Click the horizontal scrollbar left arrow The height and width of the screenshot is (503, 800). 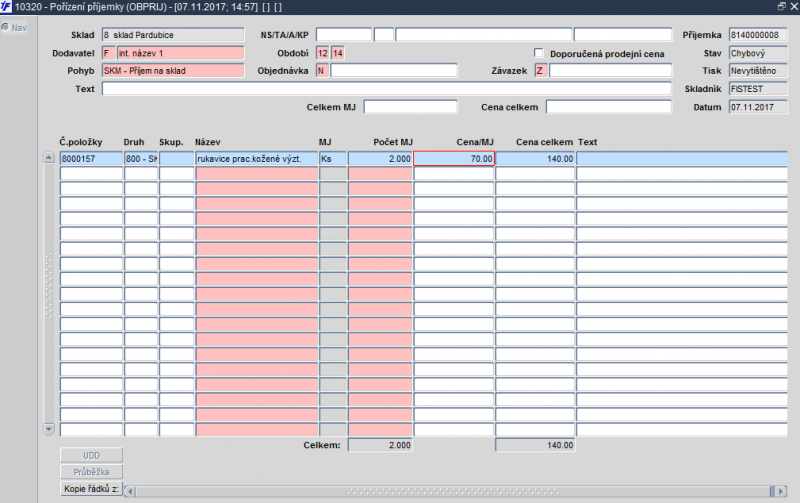[130, 491]
